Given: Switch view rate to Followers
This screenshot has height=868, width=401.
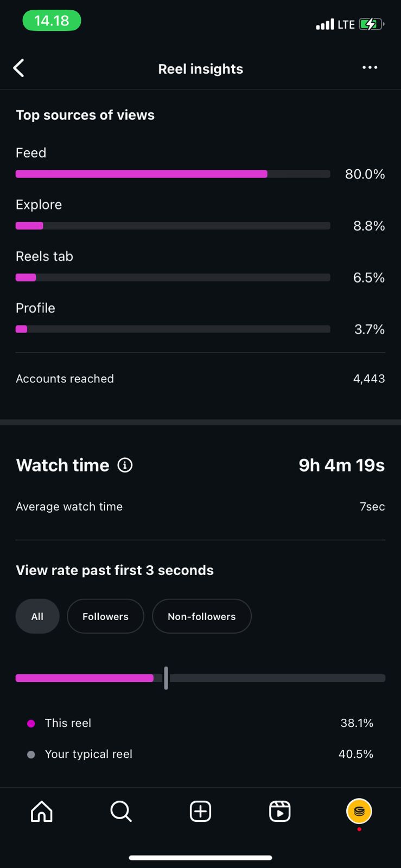Looking at the screenshot, I should tap(105, 616).
